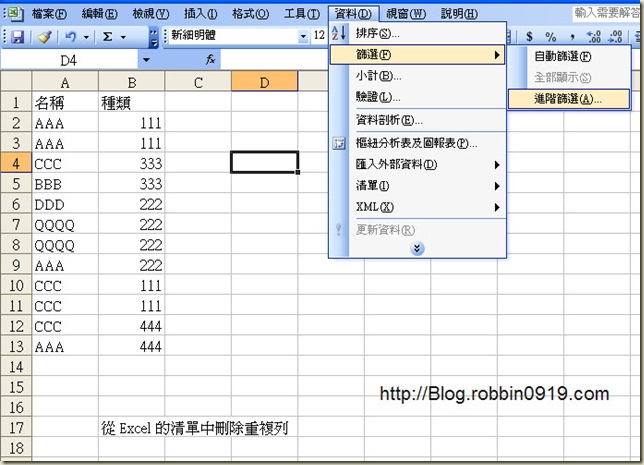This screenshot has width=644, height=465.
Task: Open the 說明(H) menu
Action: tap(459, 14)
